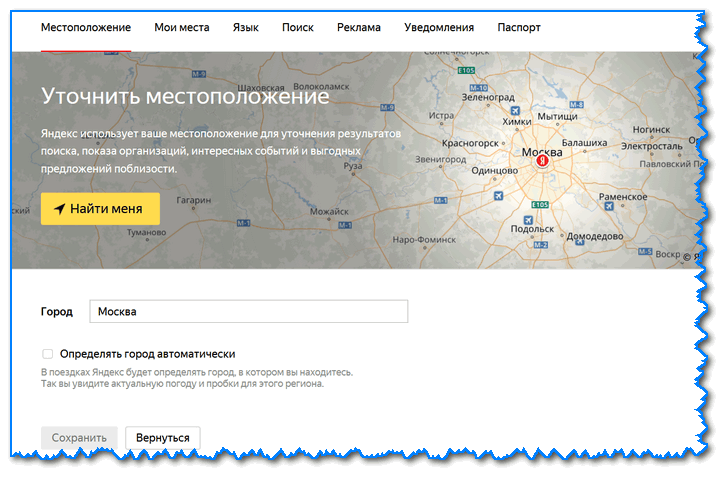Screen dimensions: 725x477
Task: Click the Гагарин label on the map
Action: (x=194, y=200)
